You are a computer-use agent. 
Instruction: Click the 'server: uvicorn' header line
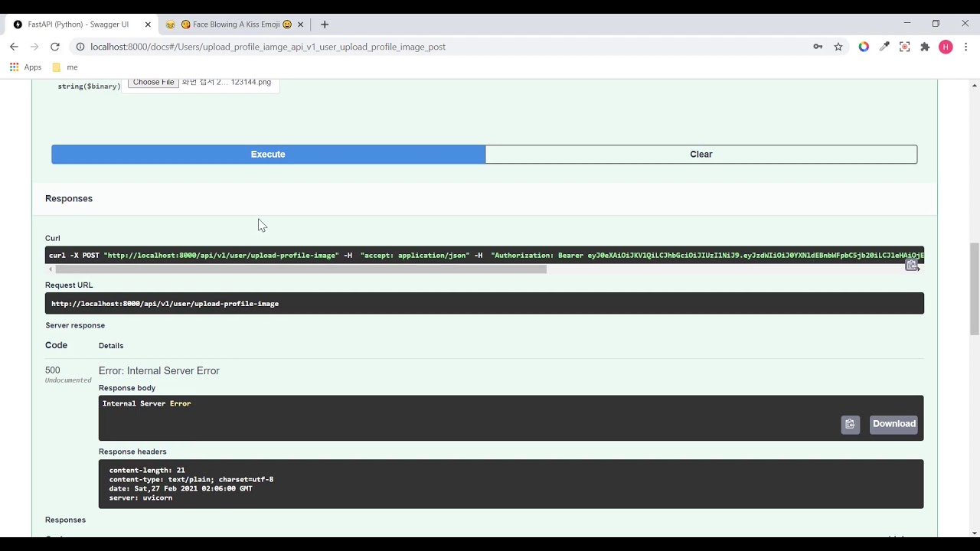141,498
